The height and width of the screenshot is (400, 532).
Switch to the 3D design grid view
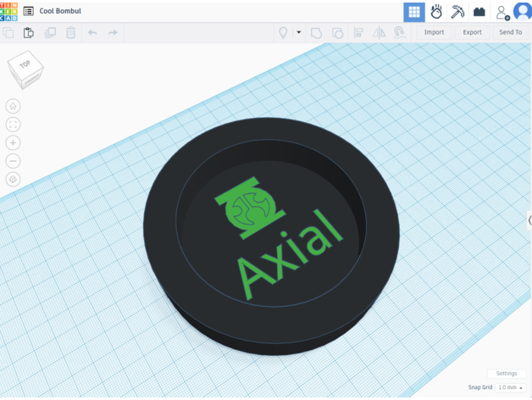[413, 12]
